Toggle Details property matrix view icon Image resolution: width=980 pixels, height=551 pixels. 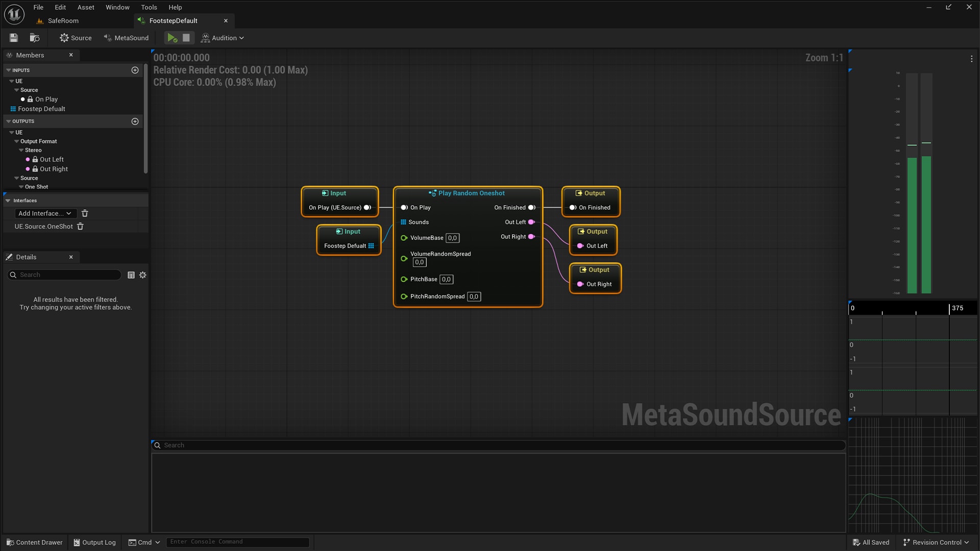tap(131, 275)
